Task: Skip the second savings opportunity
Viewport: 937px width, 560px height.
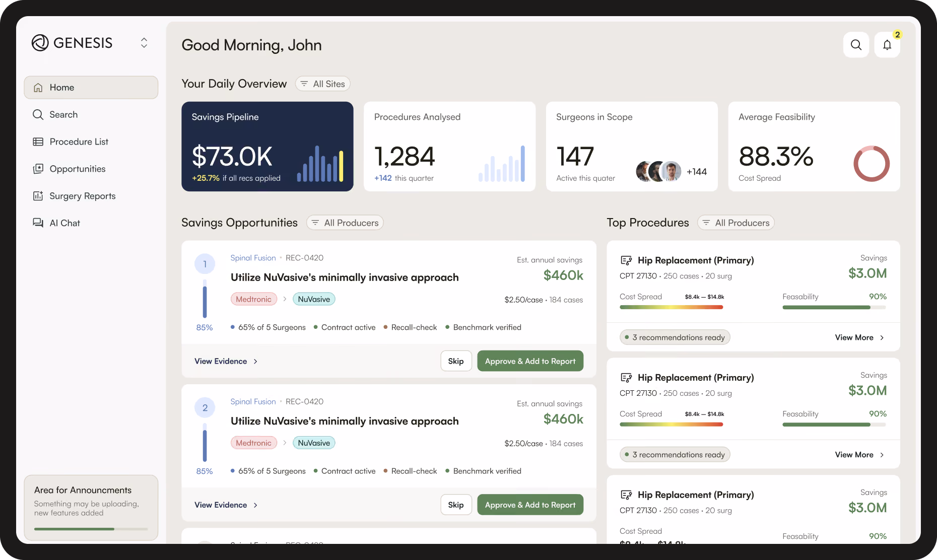Action: coord(456,505)
